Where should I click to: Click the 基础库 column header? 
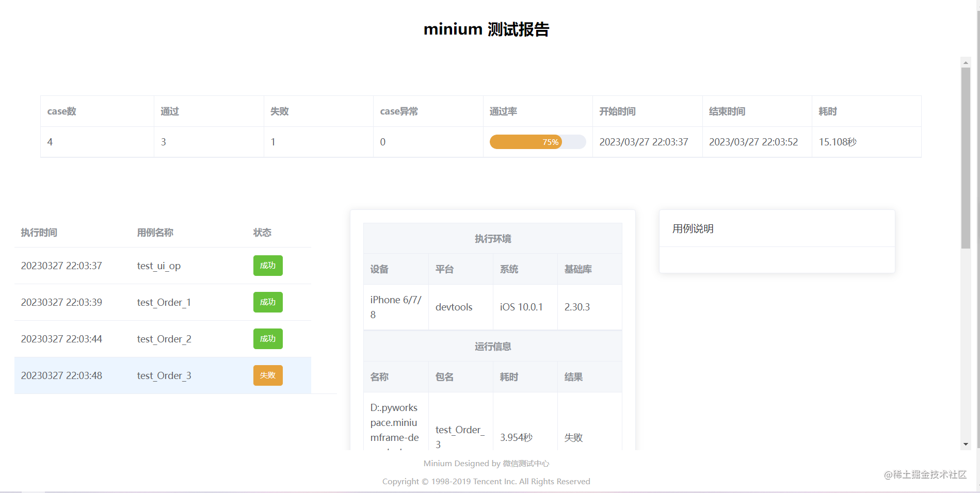(578, 269)
